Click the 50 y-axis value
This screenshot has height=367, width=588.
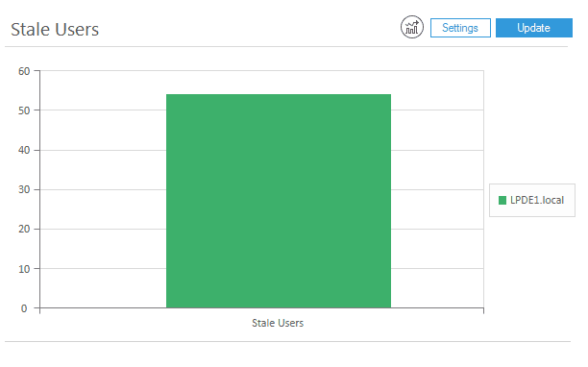(x=24, y=110)
